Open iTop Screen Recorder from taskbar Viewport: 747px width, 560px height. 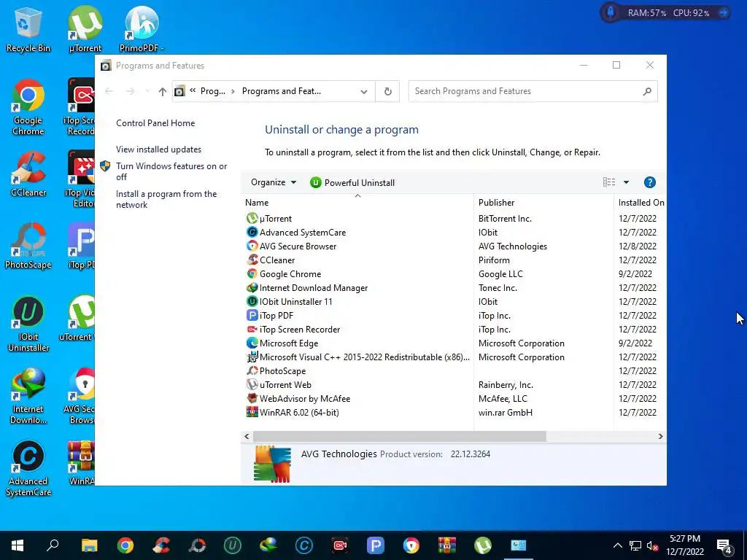tap(340, 545)
